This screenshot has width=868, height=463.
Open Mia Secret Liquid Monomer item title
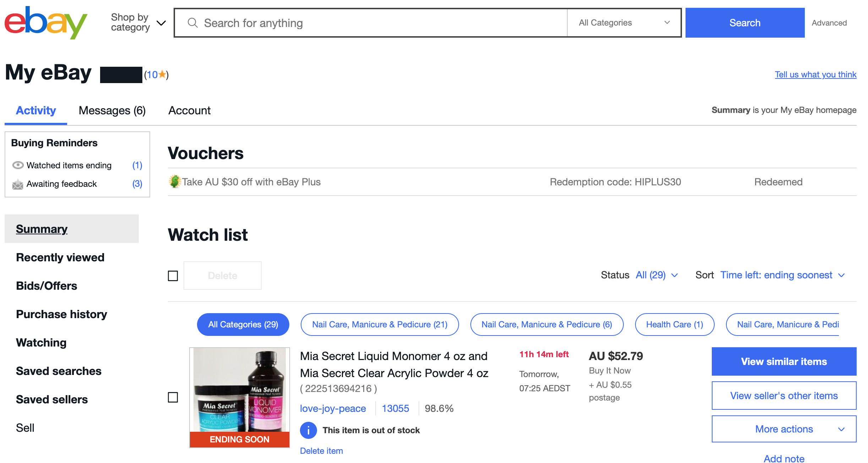click(394, 365)
